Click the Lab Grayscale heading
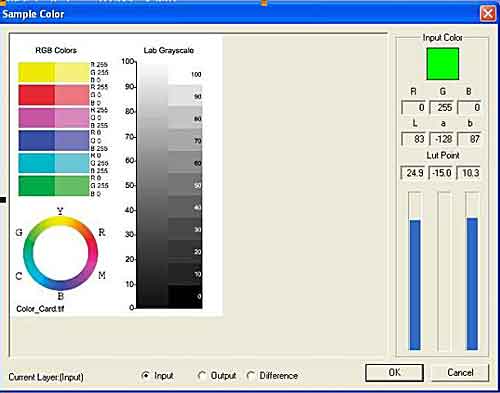The image size is (500, 393). (169, 50)
